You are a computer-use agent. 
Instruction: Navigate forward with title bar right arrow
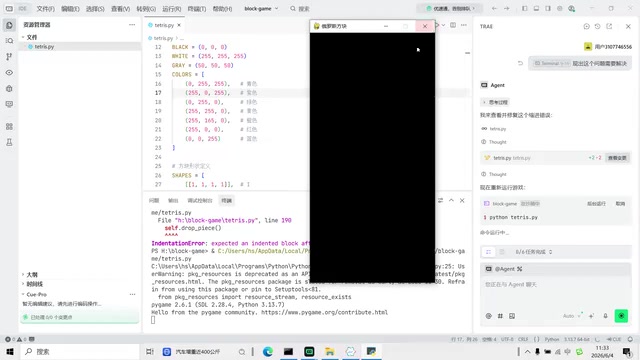tap(507, 9)
